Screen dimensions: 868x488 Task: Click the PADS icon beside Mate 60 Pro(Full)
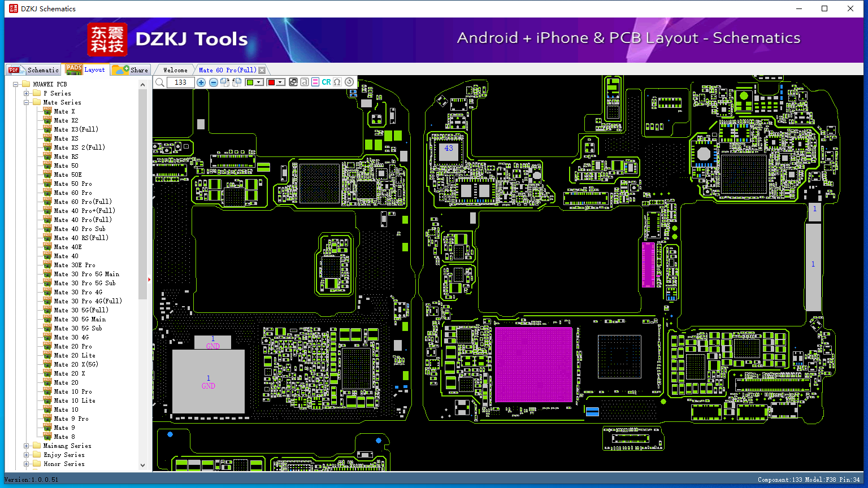[47, 202]
